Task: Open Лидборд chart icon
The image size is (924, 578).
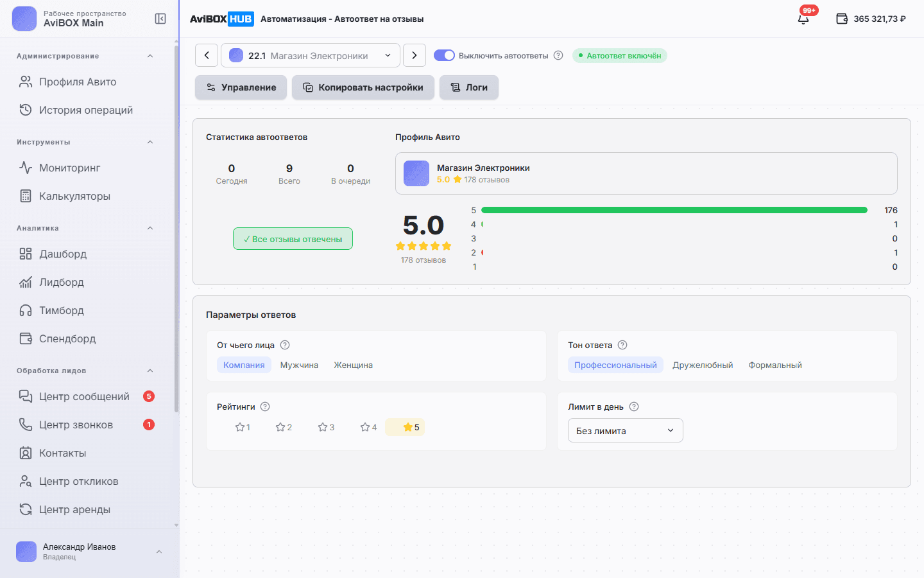Action: [26, 282]
